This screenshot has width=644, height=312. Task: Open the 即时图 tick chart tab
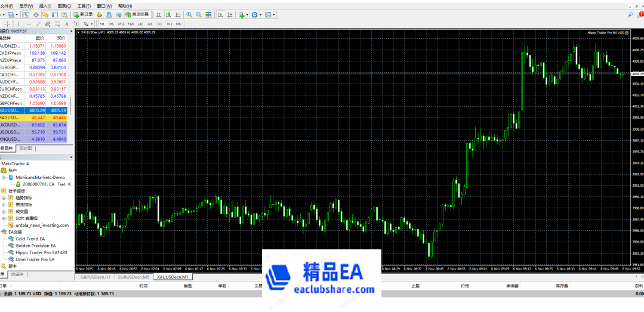(26, 147)
